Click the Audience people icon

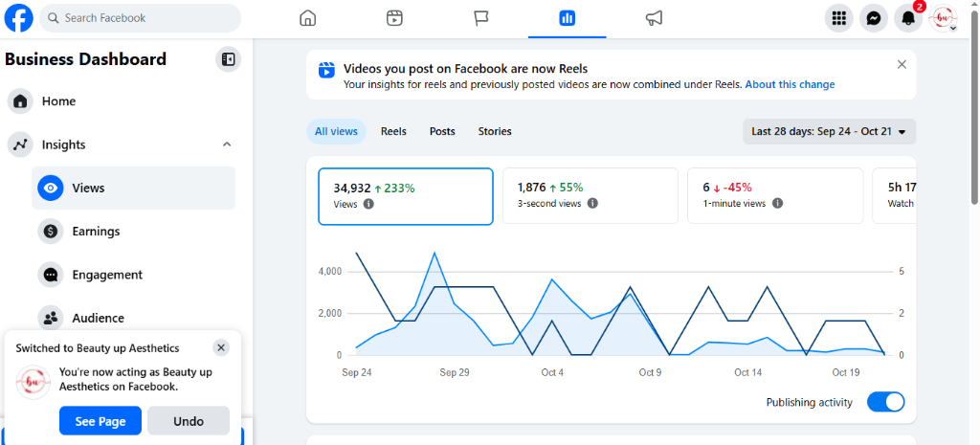click(51, 318)
